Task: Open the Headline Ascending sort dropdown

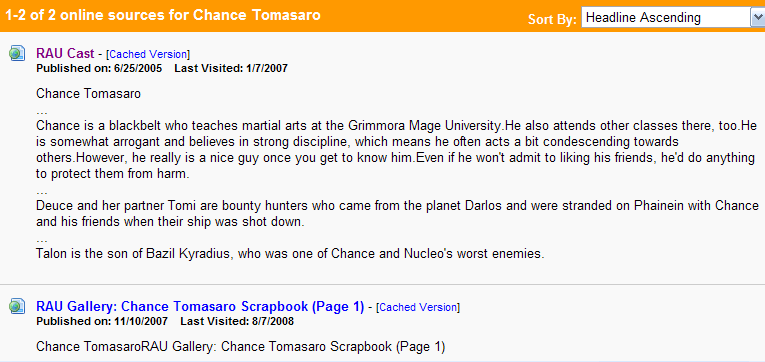Action: (x=673, y=18)
